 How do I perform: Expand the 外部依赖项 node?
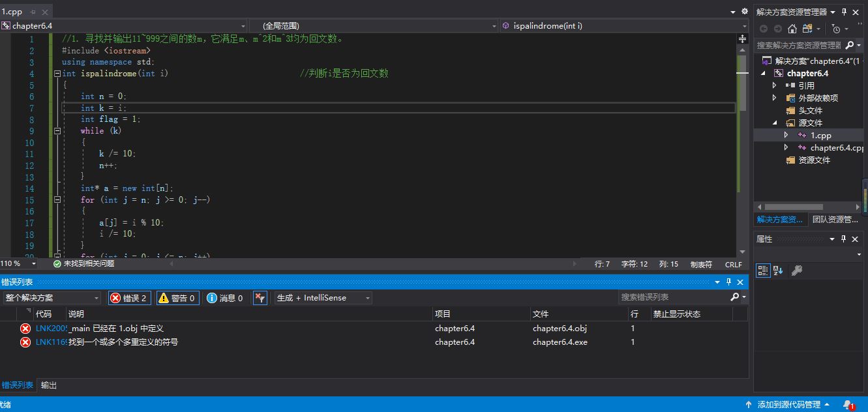point(775,98)
